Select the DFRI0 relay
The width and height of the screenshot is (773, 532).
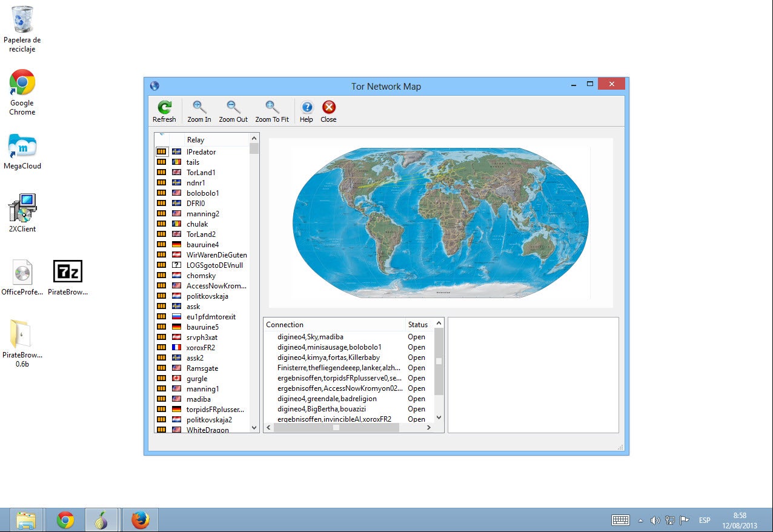point(196,204)
